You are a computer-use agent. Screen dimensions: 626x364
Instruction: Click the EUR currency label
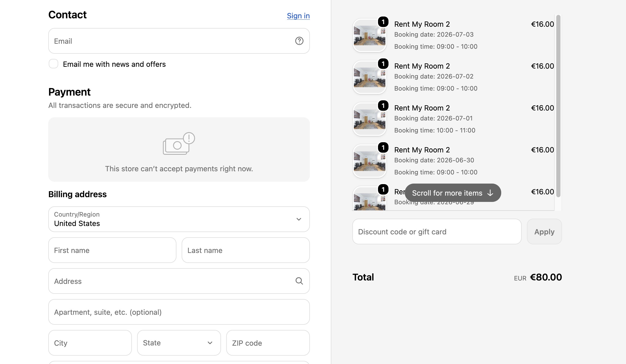tap(520, 278)
